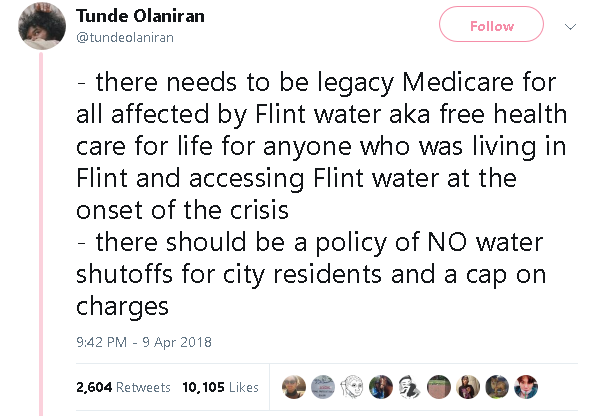Click the fourth liker avatar
This screenshot has height=416, width=600.
tap(381, 387)
